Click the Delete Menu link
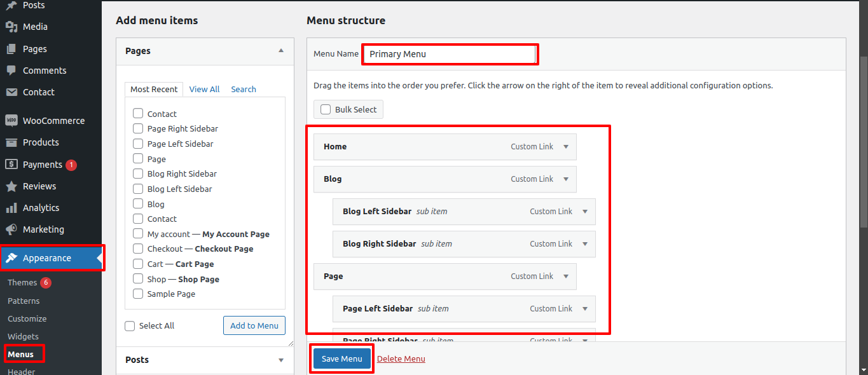Image resolution: width=868 pixels, height=375 pixels. (x=401, y=359)
